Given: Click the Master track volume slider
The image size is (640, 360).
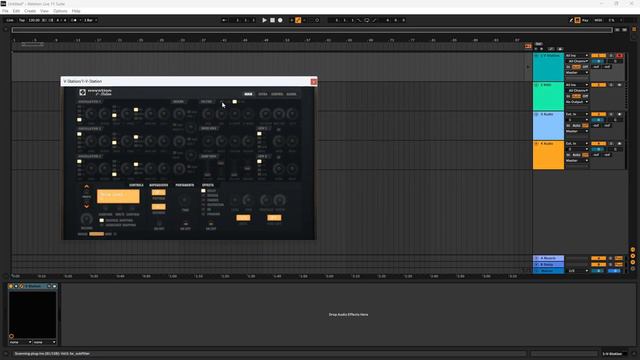Looking at the screenshot, I should coord(598,271).
